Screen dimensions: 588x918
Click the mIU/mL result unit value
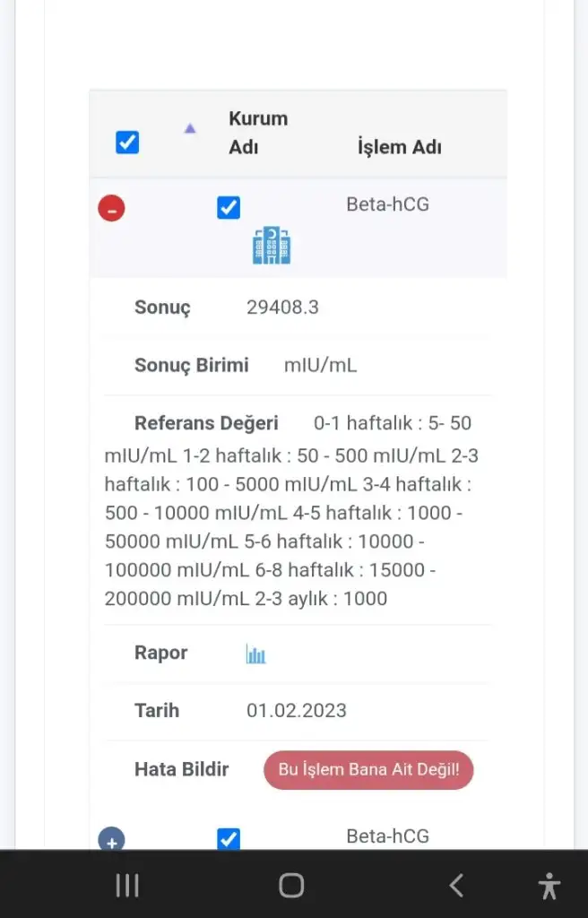320,365
